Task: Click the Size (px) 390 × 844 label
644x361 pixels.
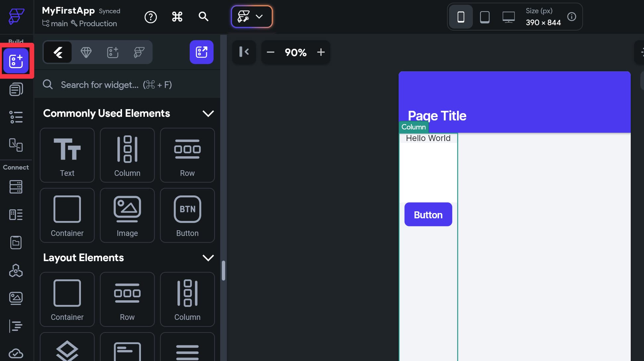Action: click(x=543, y=17)
